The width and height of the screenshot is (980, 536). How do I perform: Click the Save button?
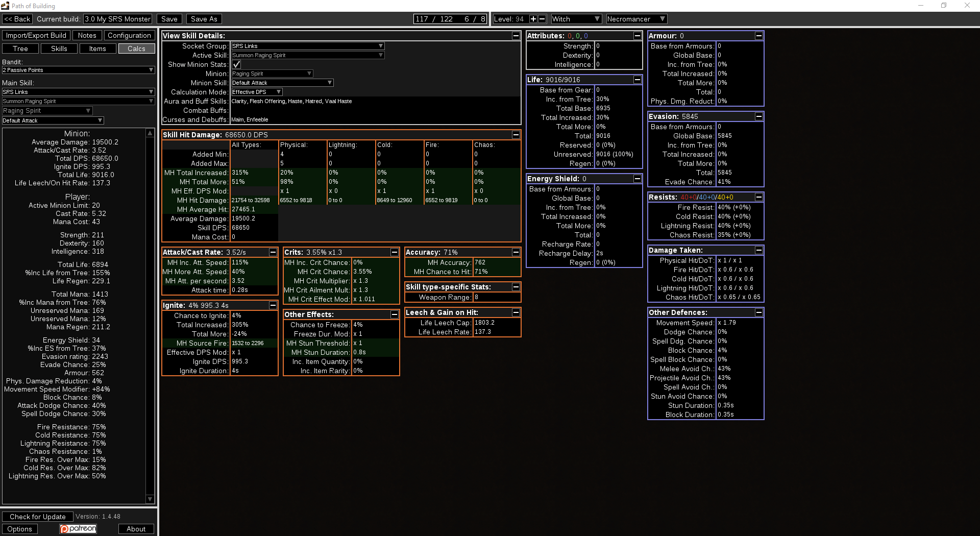point(169,19)
